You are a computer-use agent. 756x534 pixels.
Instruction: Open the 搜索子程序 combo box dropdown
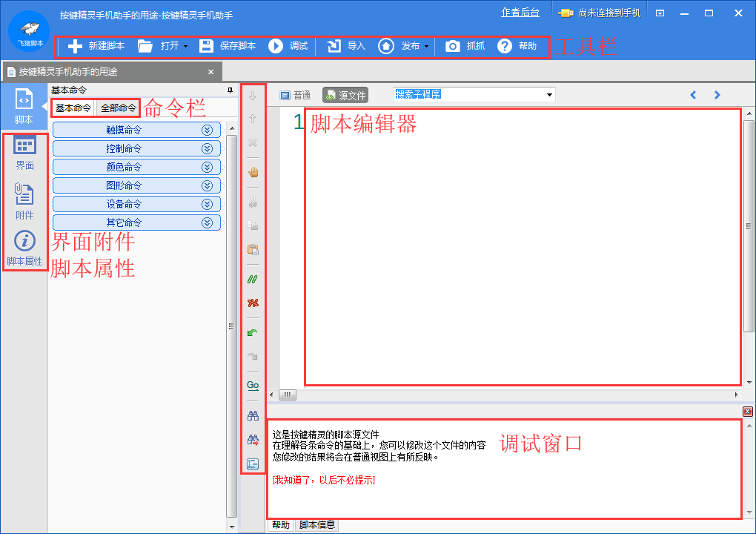(x=549, y=94)
